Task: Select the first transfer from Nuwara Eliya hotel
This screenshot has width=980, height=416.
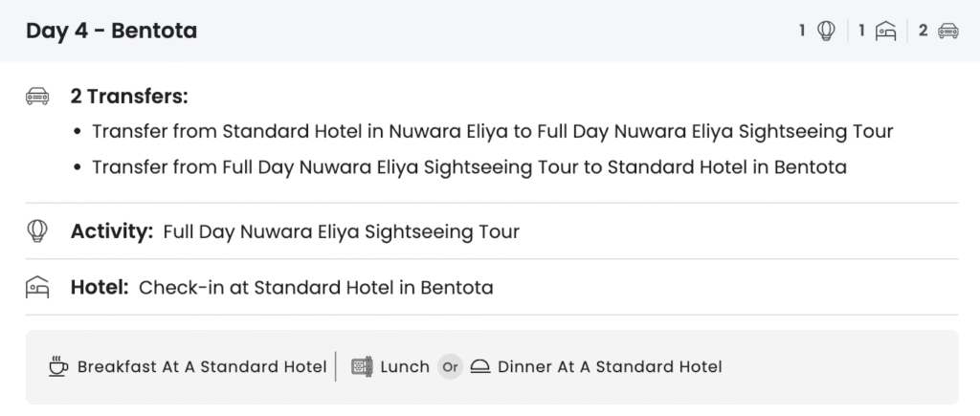Action: click(492, 131)
